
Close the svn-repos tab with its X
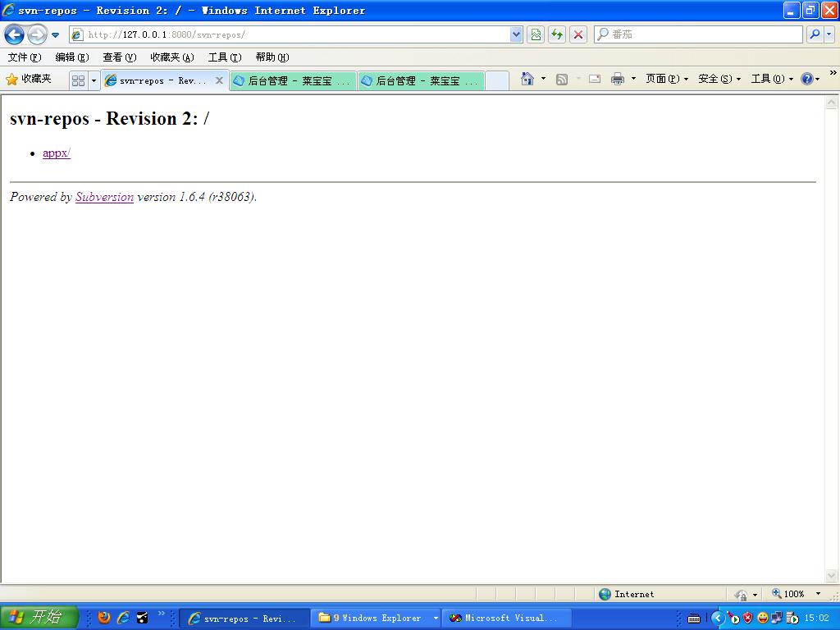click(219, 80)
